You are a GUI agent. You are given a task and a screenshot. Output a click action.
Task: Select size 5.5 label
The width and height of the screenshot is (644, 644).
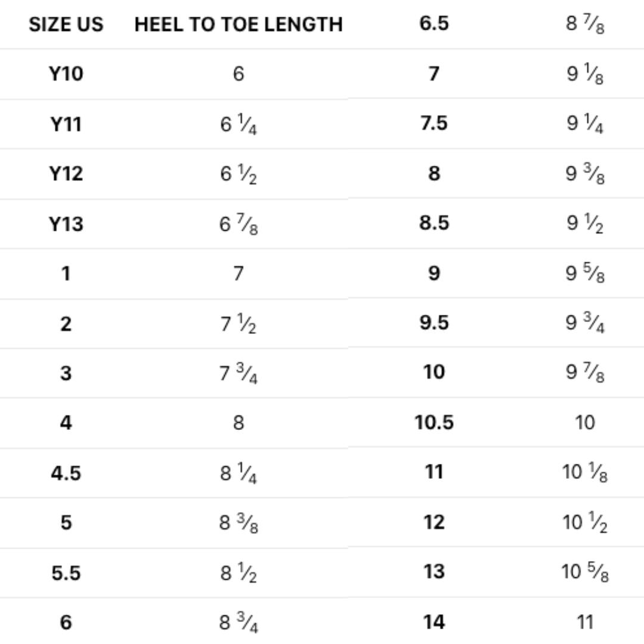pos(66,573)
